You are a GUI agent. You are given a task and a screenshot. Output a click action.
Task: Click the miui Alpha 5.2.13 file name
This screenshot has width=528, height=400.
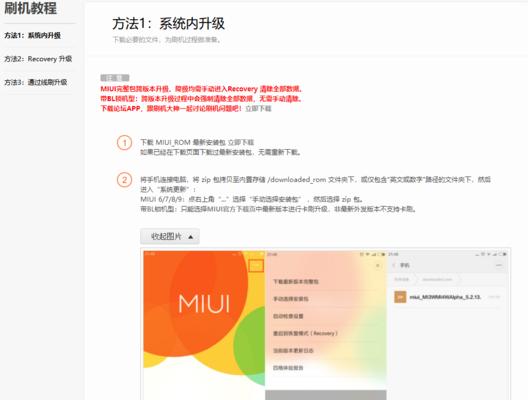[445, 297]
